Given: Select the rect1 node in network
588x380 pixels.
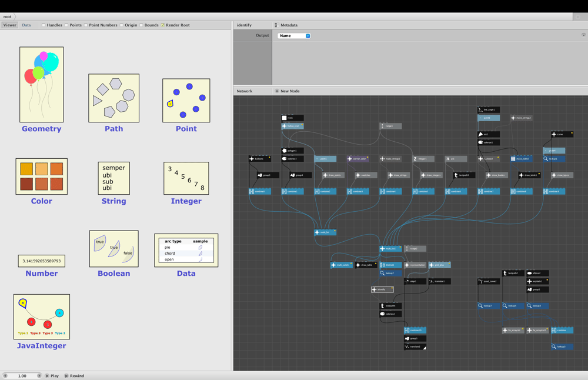Looking at the screenshot, I should point(292,118).
